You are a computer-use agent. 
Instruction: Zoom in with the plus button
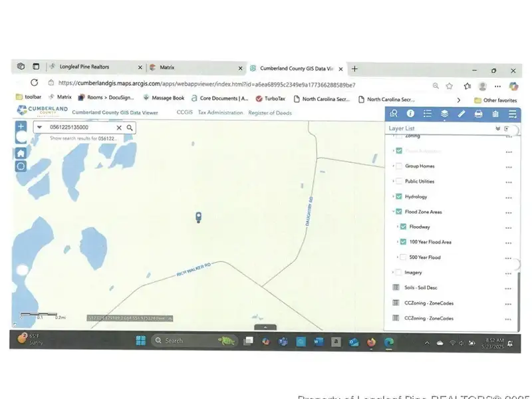pyautogui.click(x=21, y=126)
